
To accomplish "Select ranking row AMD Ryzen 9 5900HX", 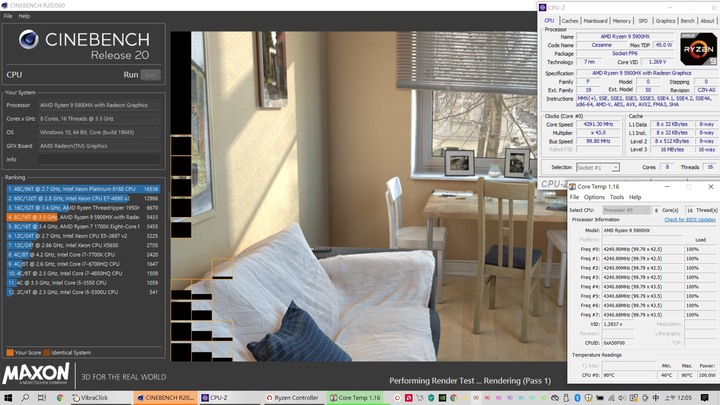I will (83, 217).
